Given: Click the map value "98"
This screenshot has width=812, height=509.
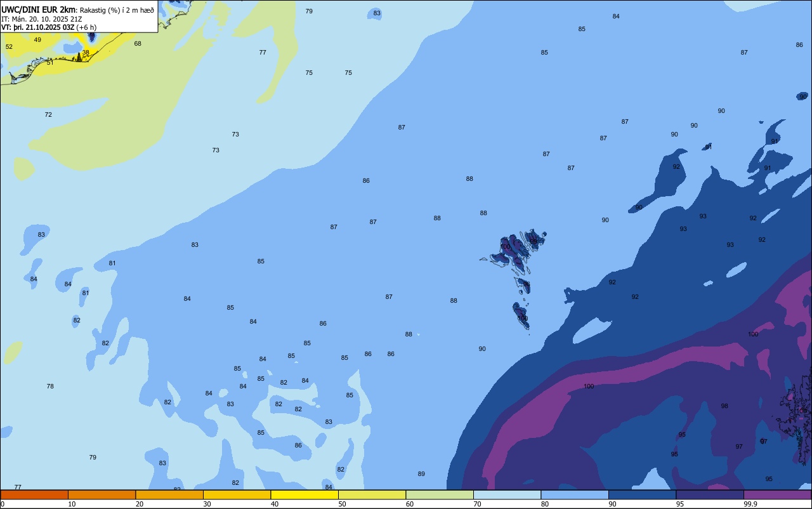Looking at the screenshot, I should (x=724, y=406).
